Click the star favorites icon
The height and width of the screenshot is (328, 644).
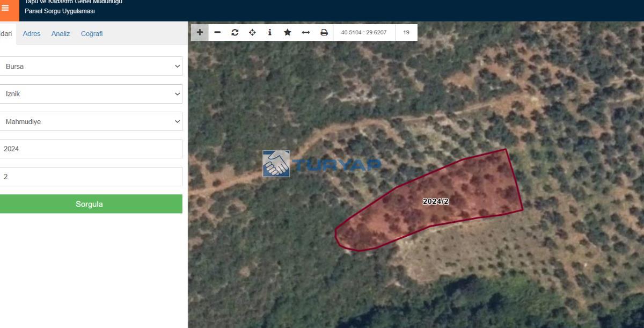click(288, 32)
